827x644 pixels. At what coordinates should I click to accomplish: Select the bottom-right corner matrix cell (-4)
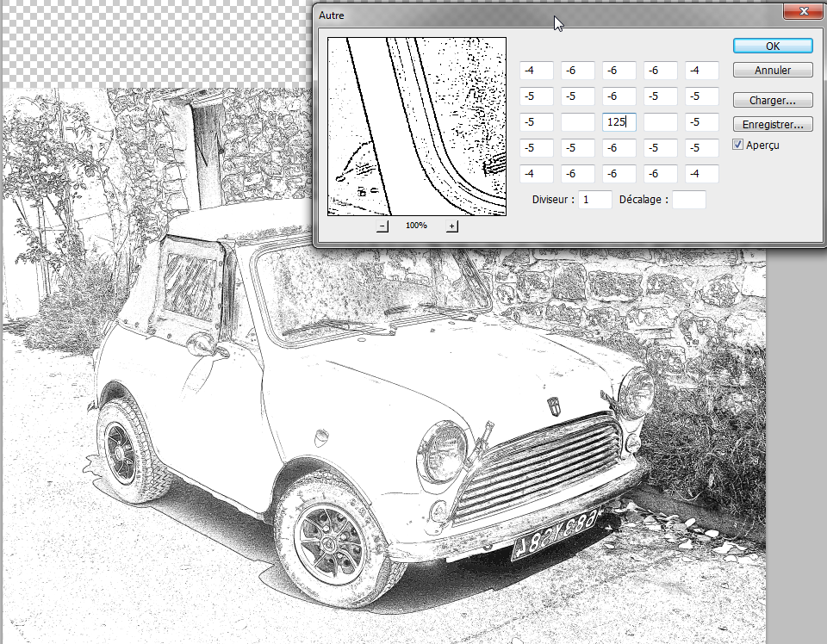701,174
